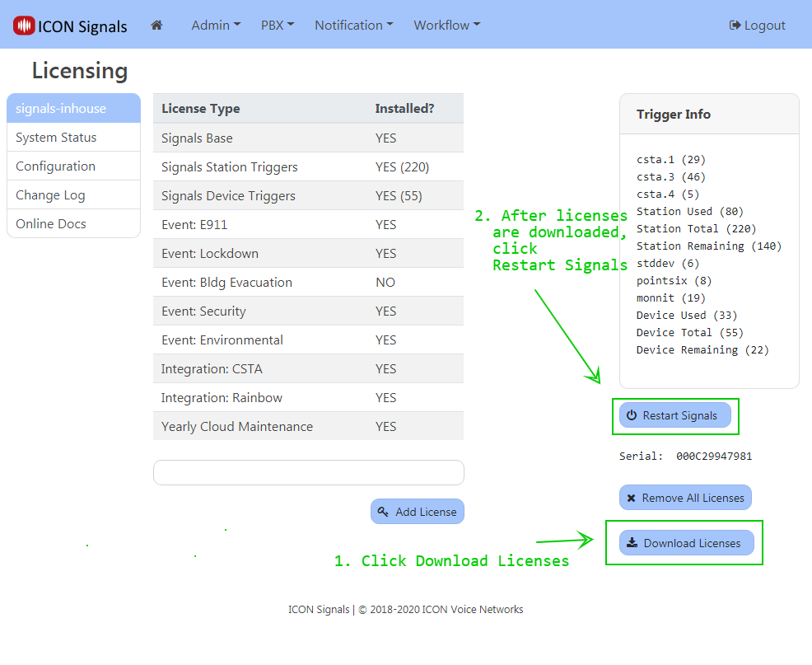The height and width of the screenshot is (665, 812).
Task: Open the Admin dropdown menu
Action: click(x=216, y=26)
